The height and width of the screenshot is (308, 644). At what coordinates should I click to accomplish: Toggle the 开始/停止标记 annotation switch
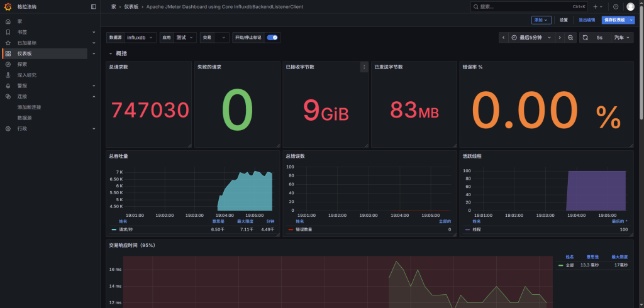272,38
